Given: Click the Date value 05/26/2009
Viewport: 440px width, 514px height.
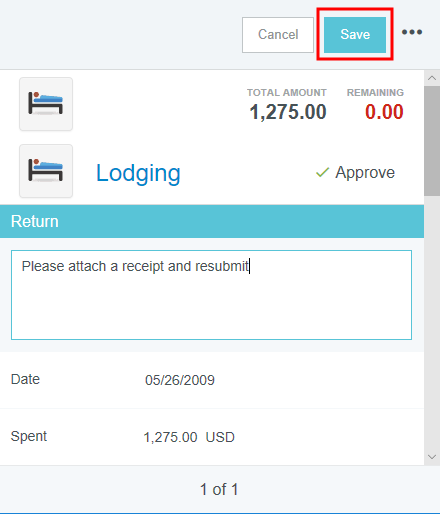Looking at the screenshot, I should point(180,380).
